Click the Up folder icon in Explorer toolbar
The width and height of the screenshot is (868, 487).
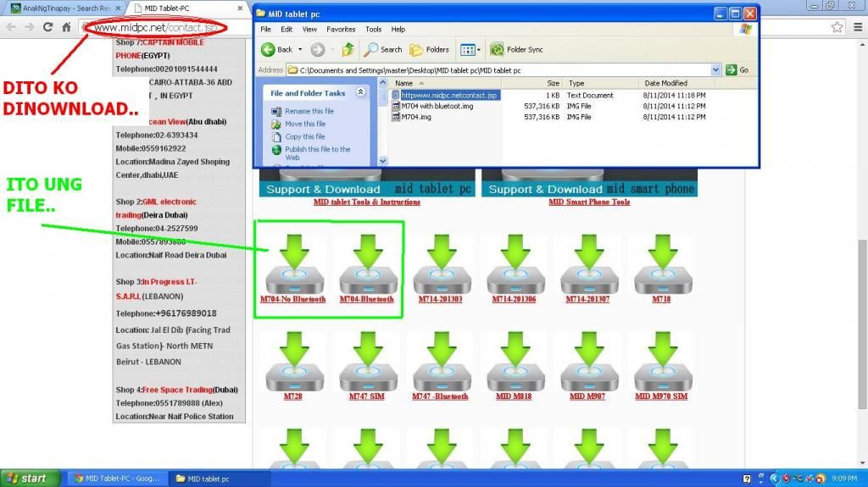tap(348, 49)
